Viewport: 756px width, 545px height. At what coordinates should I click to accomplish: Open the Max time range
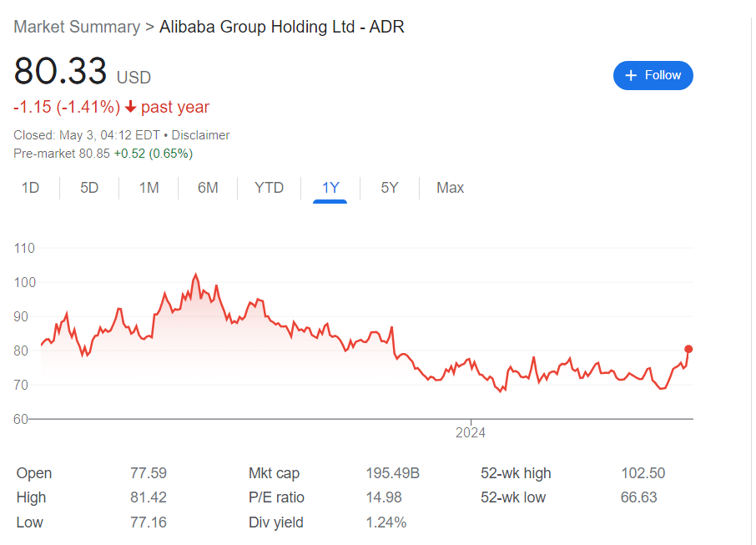pyautogui.click(x=450, y=188)
